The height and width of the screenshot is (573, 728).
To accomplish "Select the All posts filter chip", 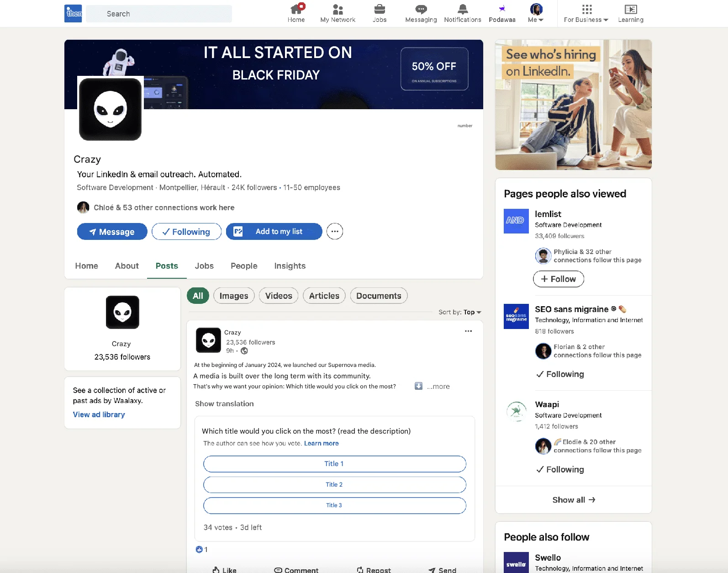I will [198, 296].
